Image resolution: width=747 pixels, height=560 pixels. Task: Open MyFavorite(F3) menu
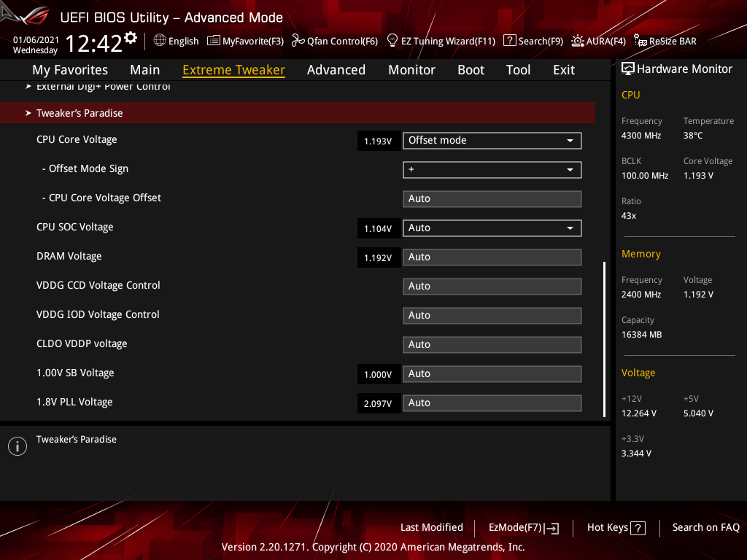click(x=253, y=41)
